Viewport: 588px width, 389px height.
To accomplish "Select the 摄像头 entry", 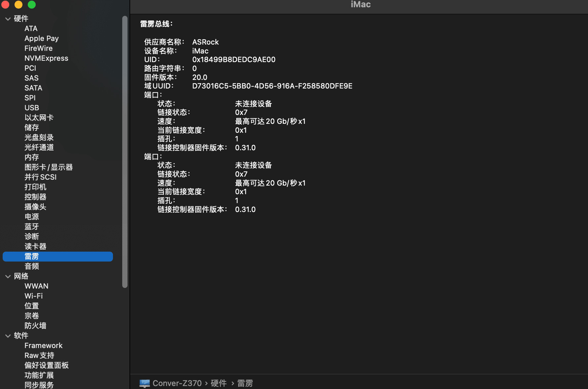I will [x=35, y=207].
